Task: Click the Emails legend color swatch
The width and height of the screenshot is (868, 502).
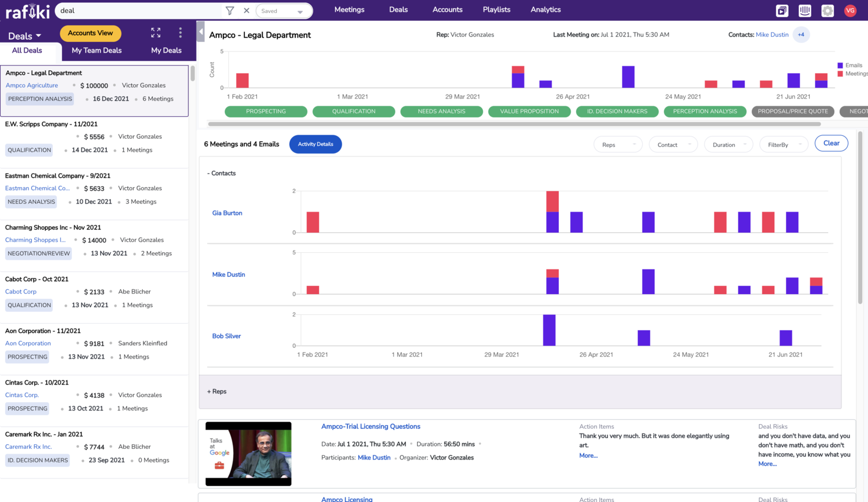Action: point(840,66)
